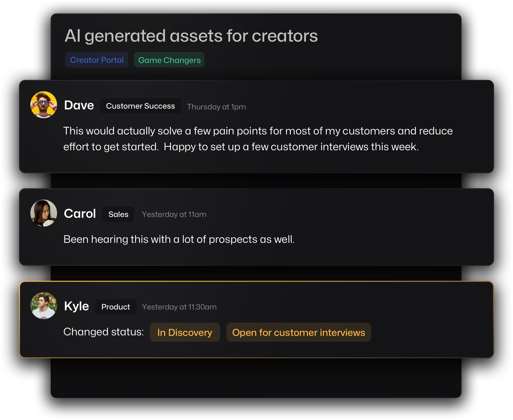The height and width of the screenshot is (420, 513).
Task: Open the Creator Portal tag
Action: (x=97, y=60)
